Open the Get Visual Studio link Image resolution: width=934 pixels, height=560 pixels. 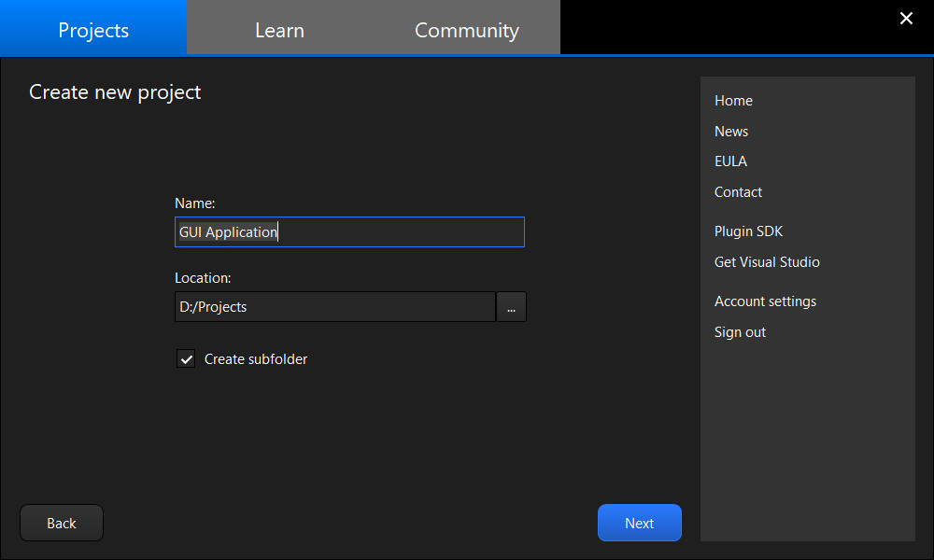pyautogui.click(x=767, y=261)
